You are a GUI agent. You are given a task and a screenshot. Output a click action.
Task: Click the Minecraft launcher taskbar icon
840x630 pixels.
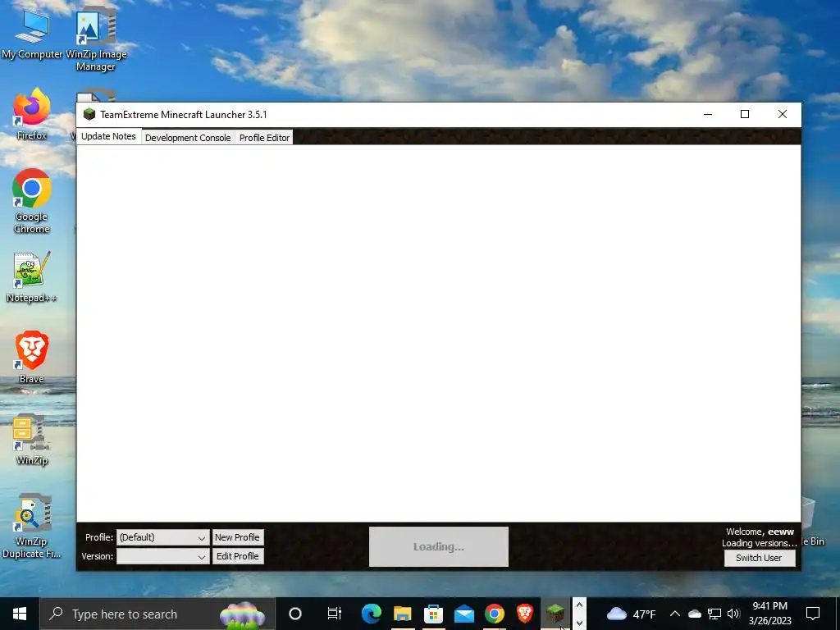click(555, 614)
